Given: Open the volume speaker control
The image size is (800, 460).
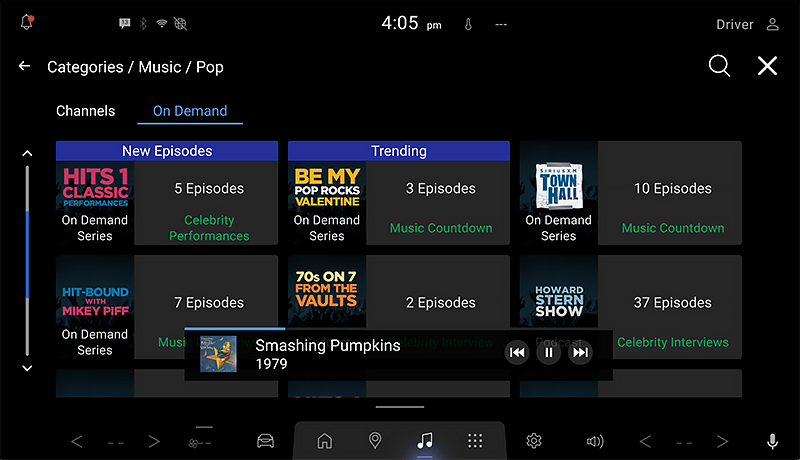Looking at the screenshot, I should pyautogui.click(x=595, y=441).
